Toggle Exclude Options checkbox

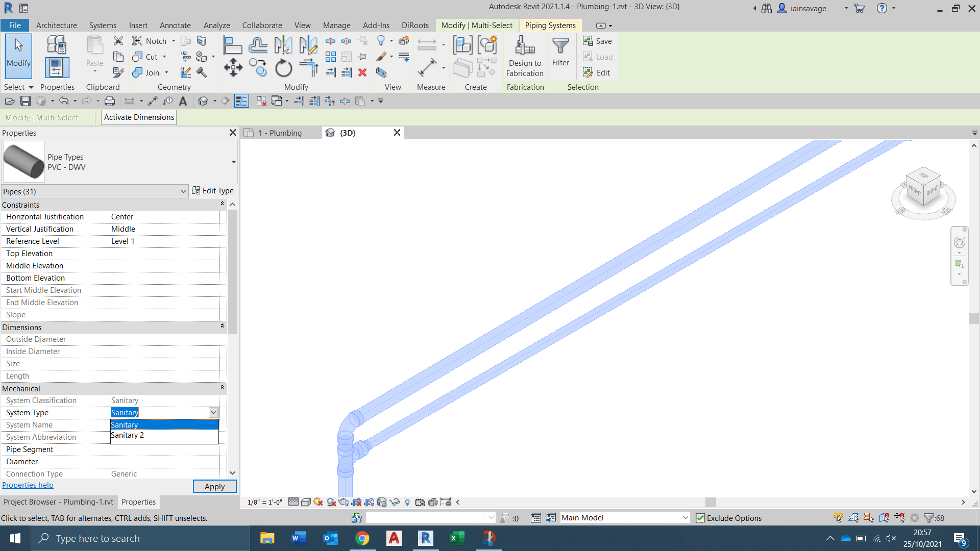pos(700,518)
